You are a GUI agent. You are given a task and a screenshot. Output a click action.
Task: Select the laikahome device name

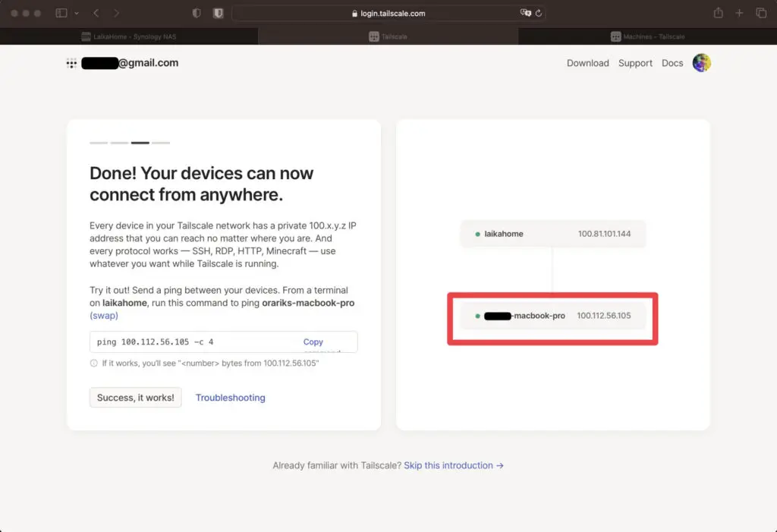504,234
